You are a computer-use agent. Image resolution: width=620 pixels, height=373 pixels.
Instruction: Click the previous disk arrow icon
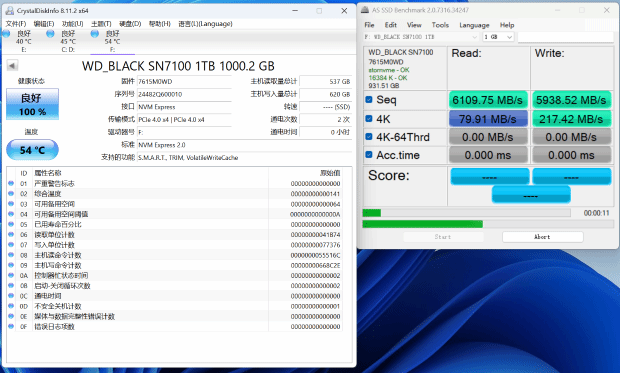click(x=12, y=66)
